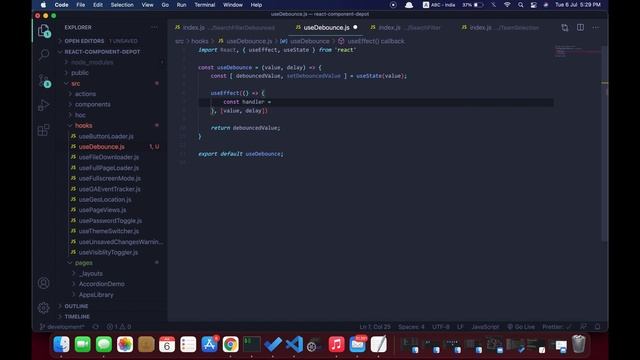Open errors and warnings indicator in status bar
Viewport: 640px width, 360px height.
click(x=118, y=327)
